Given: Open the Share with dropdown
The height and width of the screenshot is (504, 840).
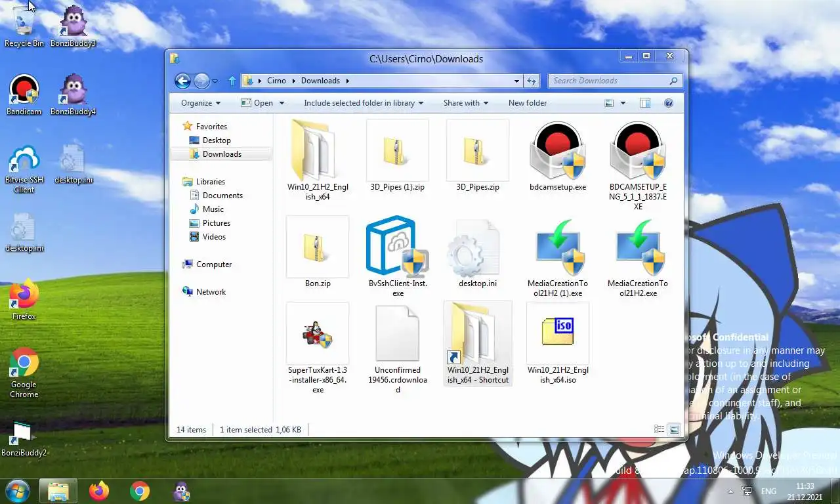Looking at the screenshot, I should click(466, 103).
